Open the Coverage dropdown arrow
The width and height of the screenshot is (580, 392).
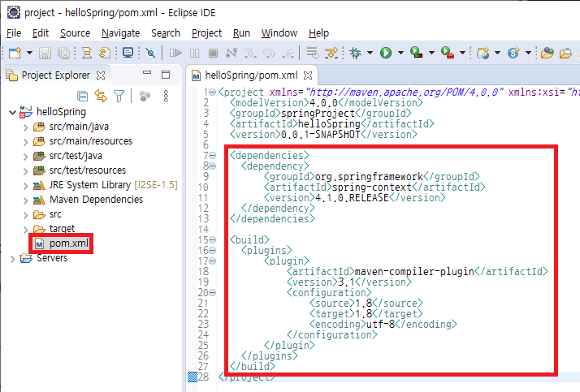(x=431, y=53)
